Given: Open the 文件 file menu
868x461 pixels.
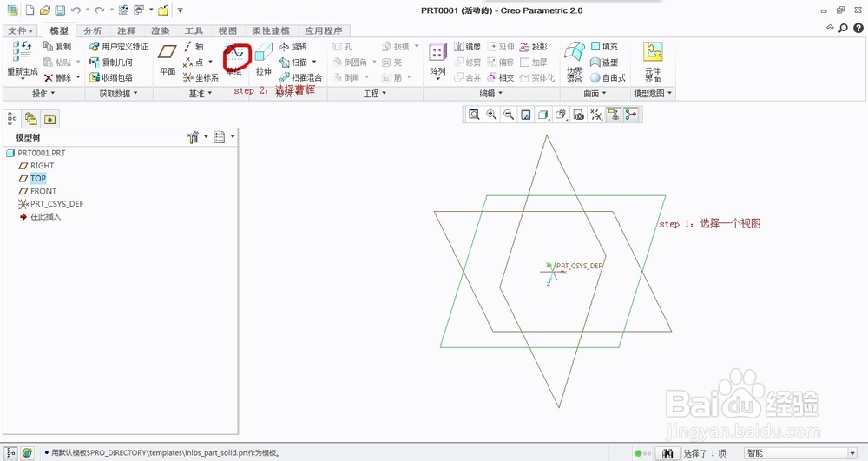Looking at the screenshot, I should [21, 30].
